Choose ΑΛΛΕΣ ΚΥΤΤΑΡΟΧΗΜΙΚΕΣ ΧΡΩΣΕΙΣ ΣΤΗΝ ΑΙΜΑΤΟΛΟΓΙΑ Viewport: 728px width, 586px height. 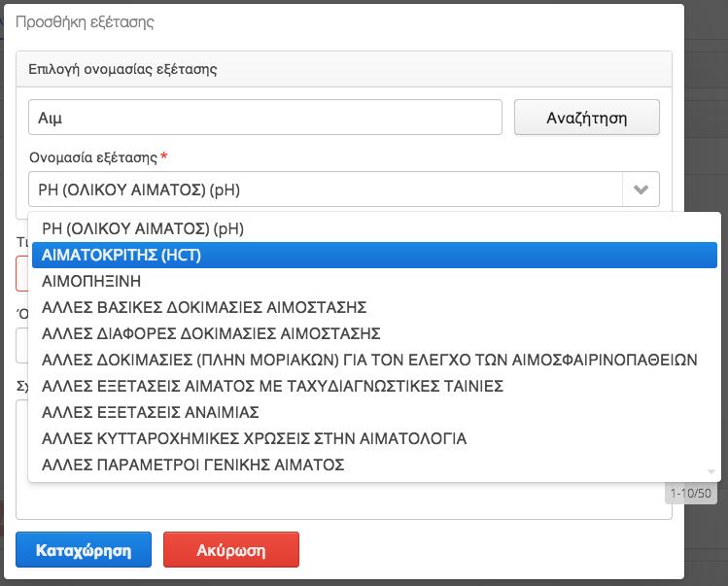click(x=374, y=438)
